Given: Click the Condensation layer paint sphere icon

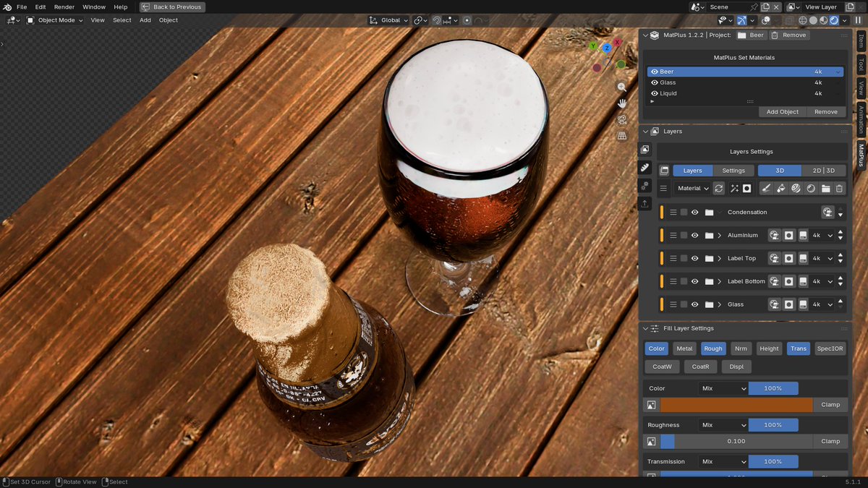Looking at the screenshot, I should click(x=827, y=212).
